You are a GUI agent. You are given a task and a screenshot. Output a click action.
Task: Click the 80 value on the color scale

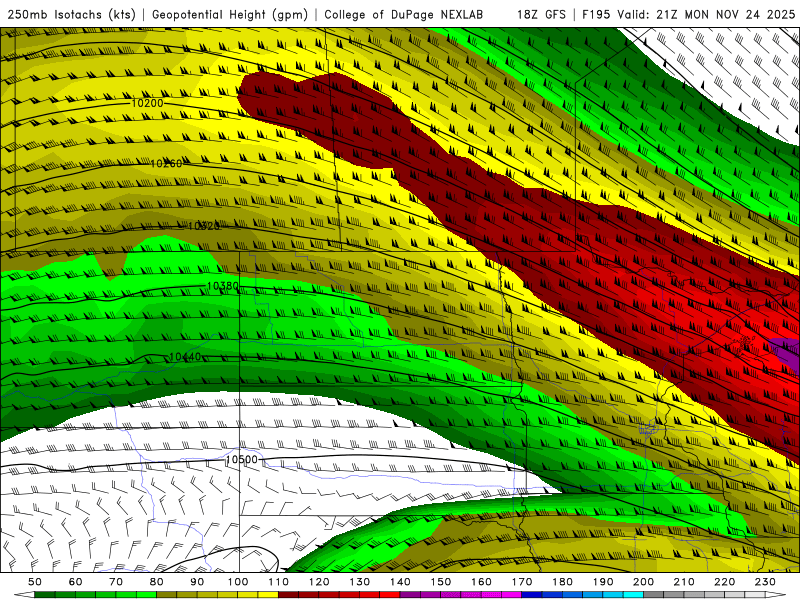[157, 582]
